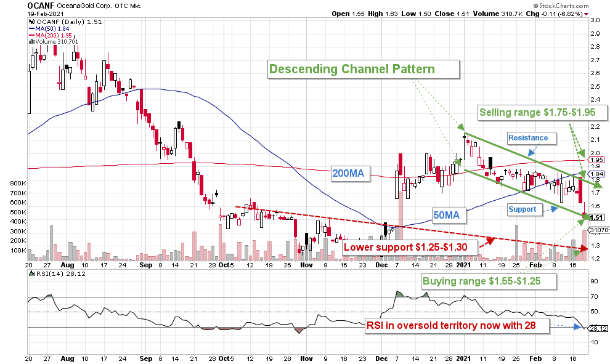Select the candlestick chart icon beside OCANF (Daily)
The height and width of the screenshot is (364, 610).
coord(31,21)
